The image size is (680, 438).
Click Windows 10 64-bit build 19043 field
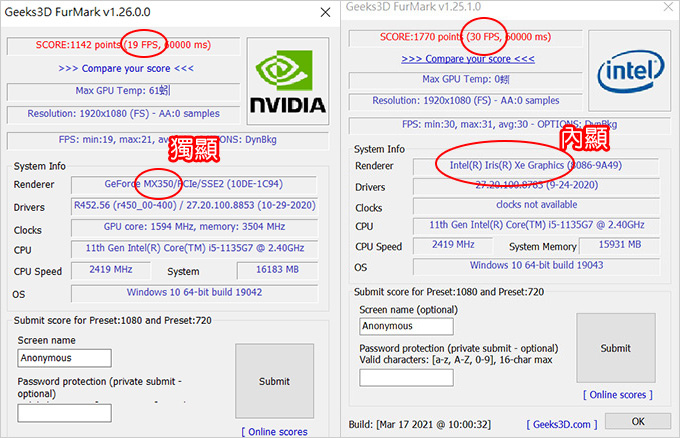pos(536,266)
